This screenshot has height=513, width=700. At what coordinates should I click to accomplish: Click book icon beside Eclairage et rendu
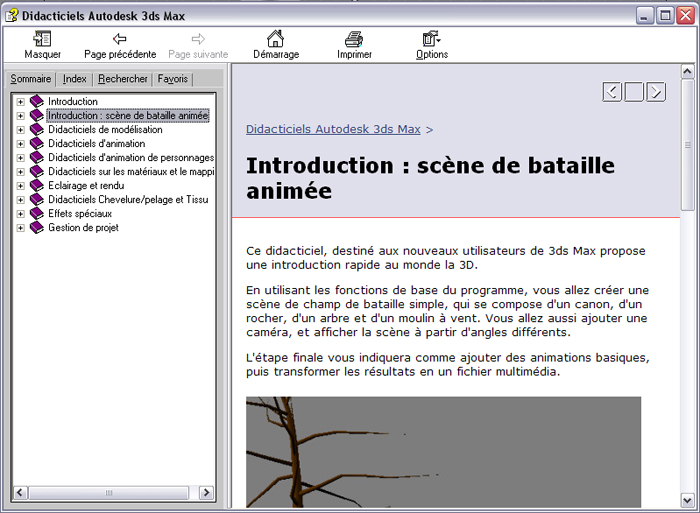point(37,185)
